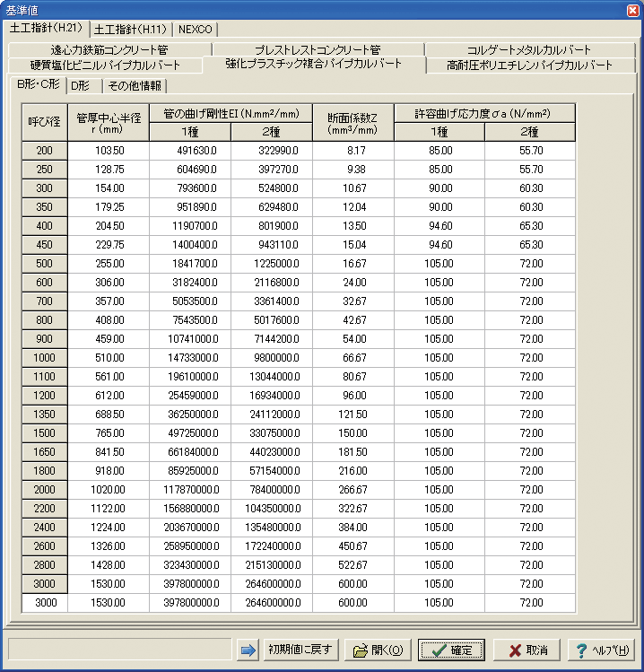This screenshot has height=672, width=644.
Task: Click EI 1種 cell 323430000.0
Action: [190, 565]
